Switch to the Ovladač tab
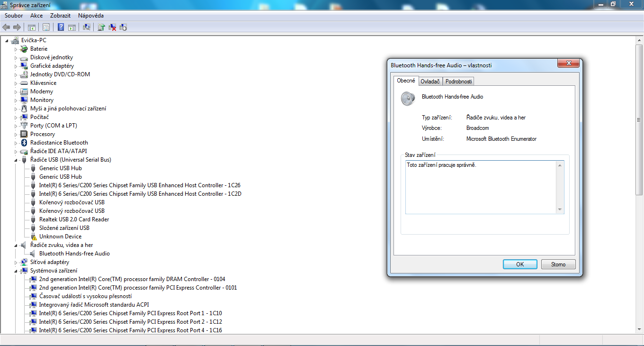 point(430,82)
